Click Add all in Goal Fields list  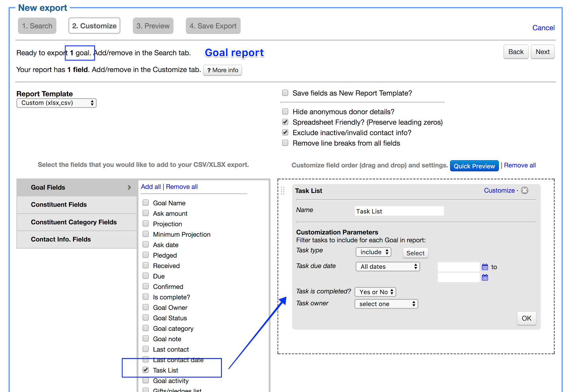tap(151, 187)
